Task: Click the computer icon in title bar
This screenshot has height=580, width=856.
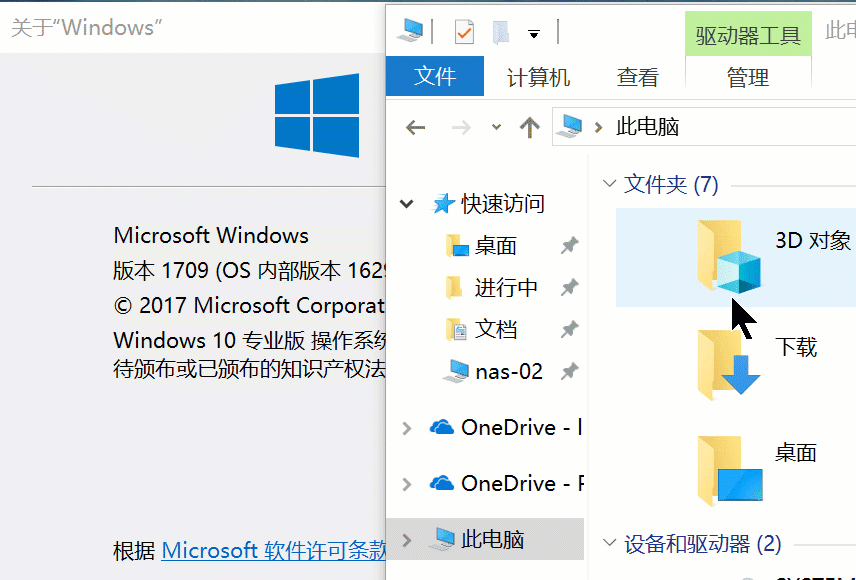Action: [410, 31]
